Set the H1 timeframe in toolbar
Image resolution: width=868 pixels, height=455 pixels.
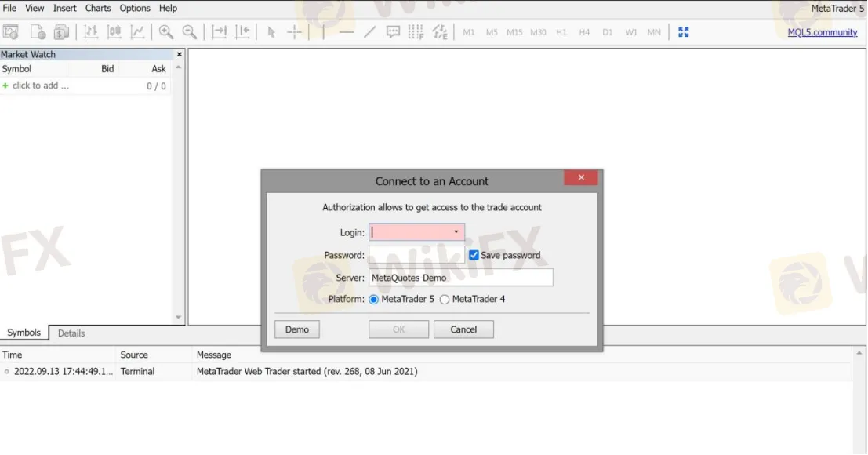561,32
